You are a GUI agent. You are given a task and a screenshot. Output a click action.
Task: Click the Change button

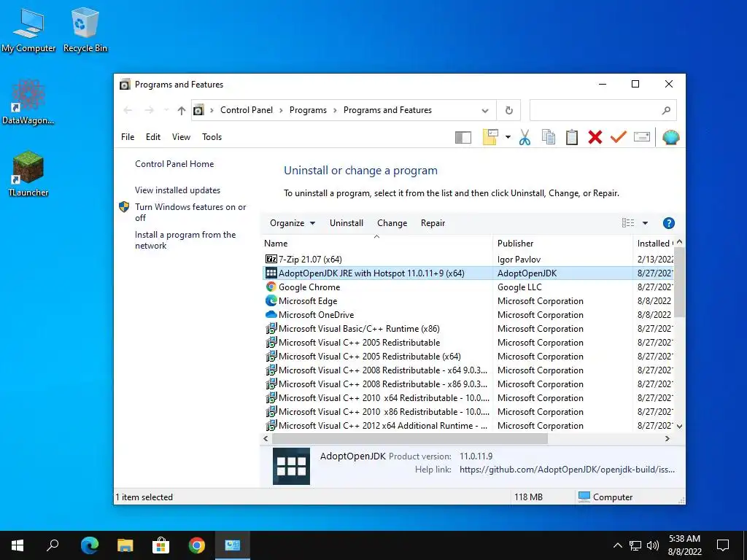pos(392,223)
